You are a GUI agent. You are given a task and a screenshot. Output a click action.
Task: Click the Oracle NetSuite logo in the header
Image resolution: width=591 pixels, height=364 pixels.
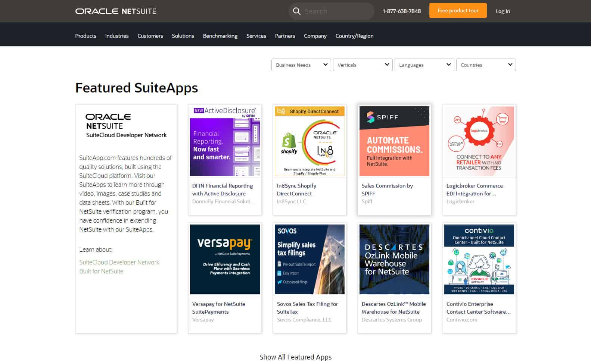pyautogui.click(x=116, y=11)
